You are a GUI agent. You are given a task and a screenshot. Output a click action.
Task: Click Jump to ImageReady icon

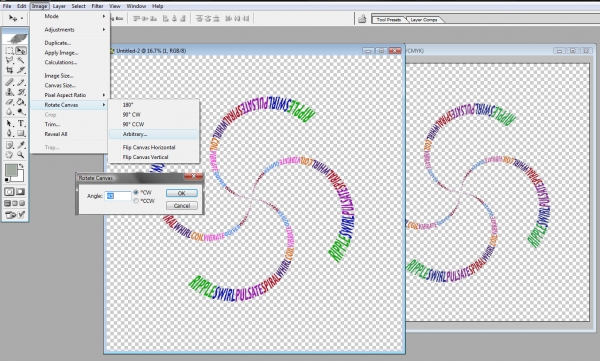click(x=15, y=215)
